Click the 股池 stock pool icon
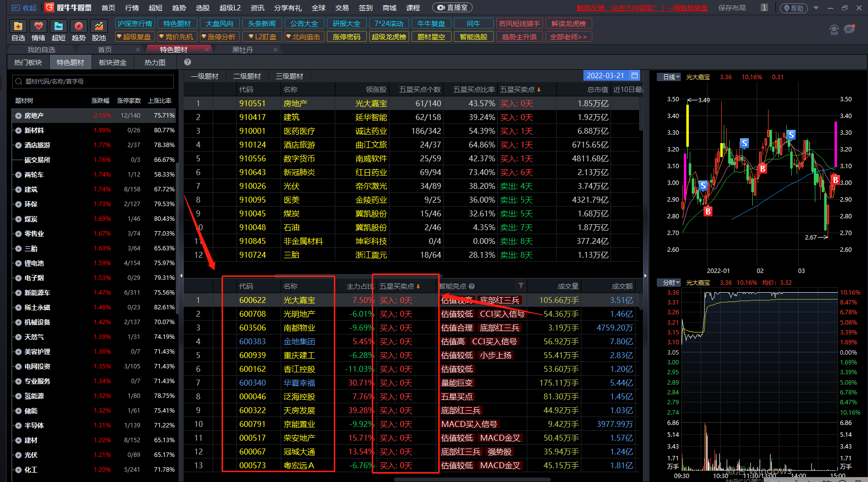 point(99,27)
